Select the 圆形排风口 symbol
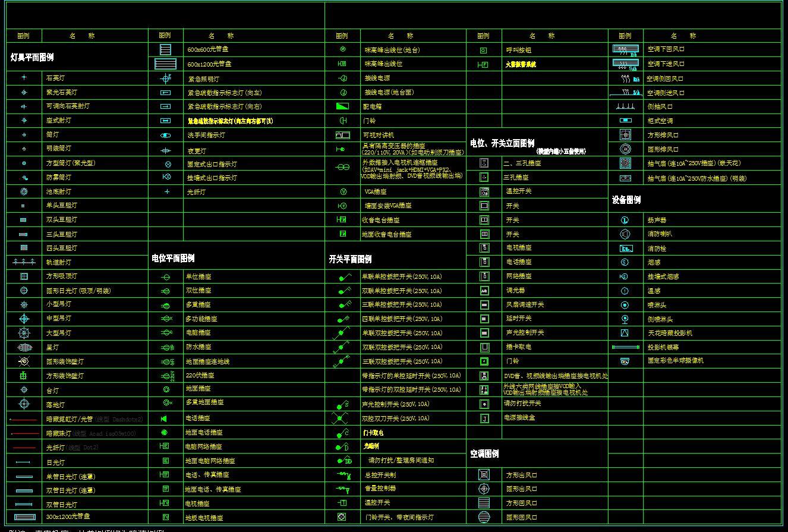The width and height of the screenshot is (788, 532). click(625, 149)
